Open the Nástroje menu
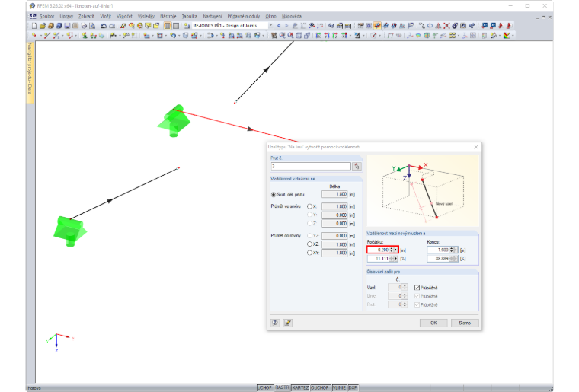579x392 pixels. [x=168, y=16]
